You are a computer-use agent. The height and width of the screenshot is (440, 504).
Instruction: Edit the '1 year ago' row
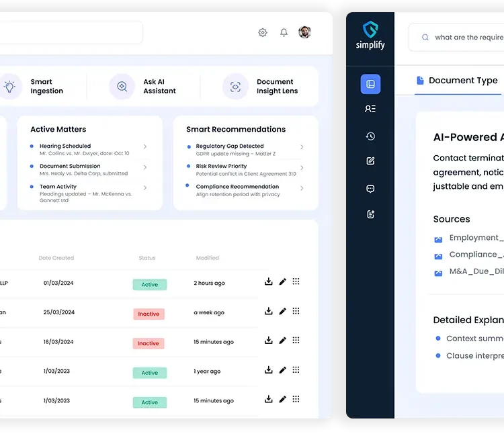click(282, 370)
